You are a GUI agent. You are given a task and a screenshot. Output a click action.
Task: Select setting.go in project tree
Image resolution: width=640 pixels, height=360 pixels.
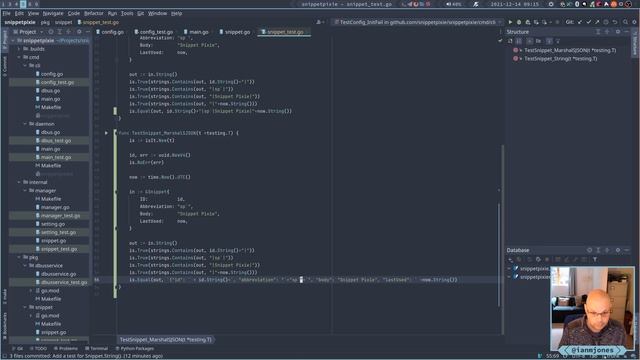pyautogui.click(x=53, y=224)
